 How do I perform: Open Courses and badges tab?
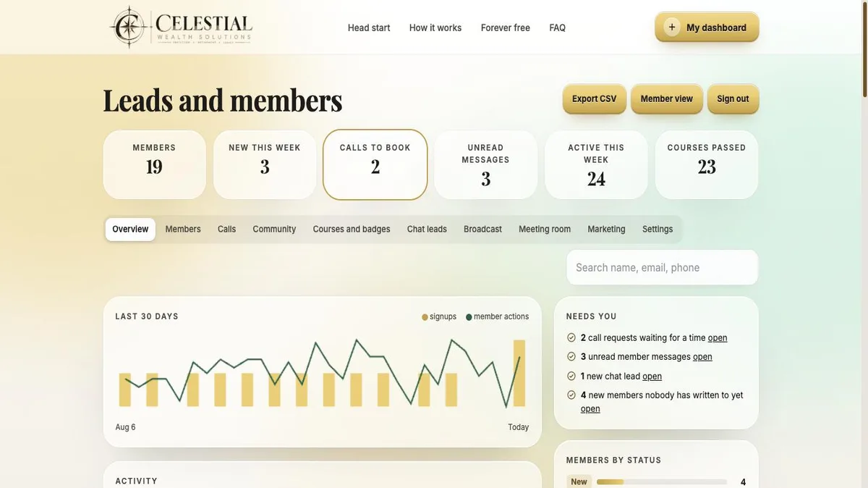point(352,229)
